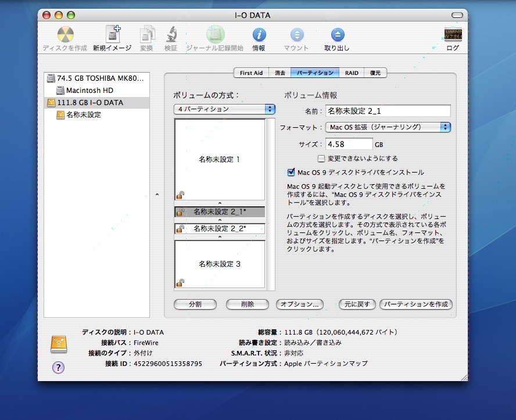Click the サイズ size field showing 4.58
The height and width of the screenshot is (420, 516).
click(349, 144)
